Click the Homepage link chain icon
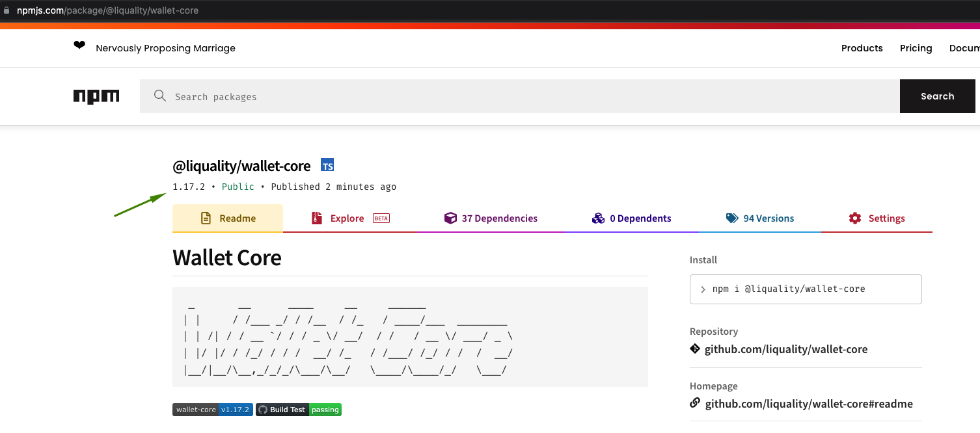The height and width of the screenshot is (433, 980). 695,403
